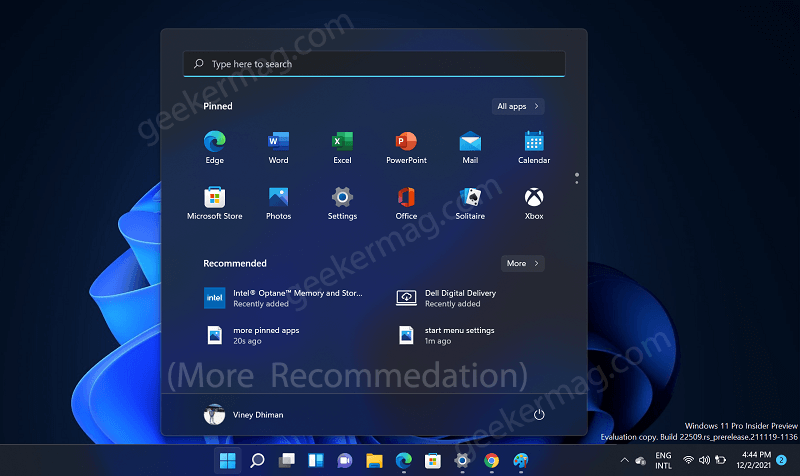Open Microsoft Store in pinned apps
This screenshot has width=800, height=476.
coord(214,203)
